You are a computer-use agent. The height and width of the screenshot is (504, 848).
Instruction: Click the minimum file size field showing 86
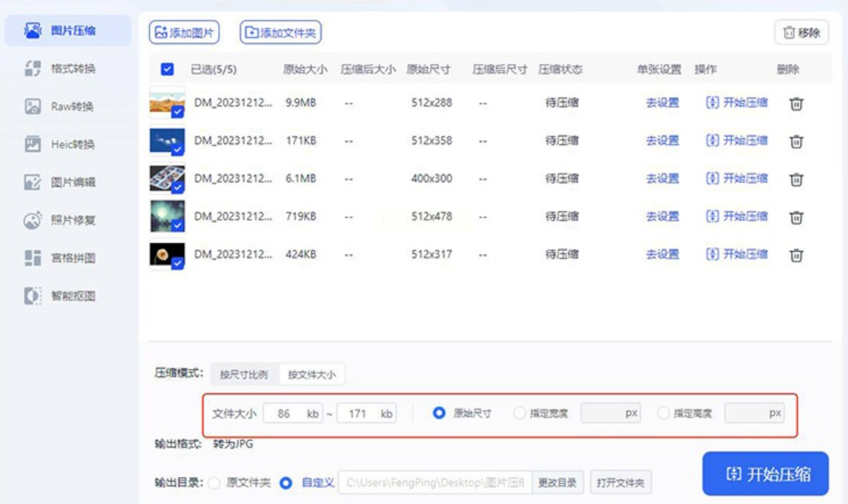(284, 414)
